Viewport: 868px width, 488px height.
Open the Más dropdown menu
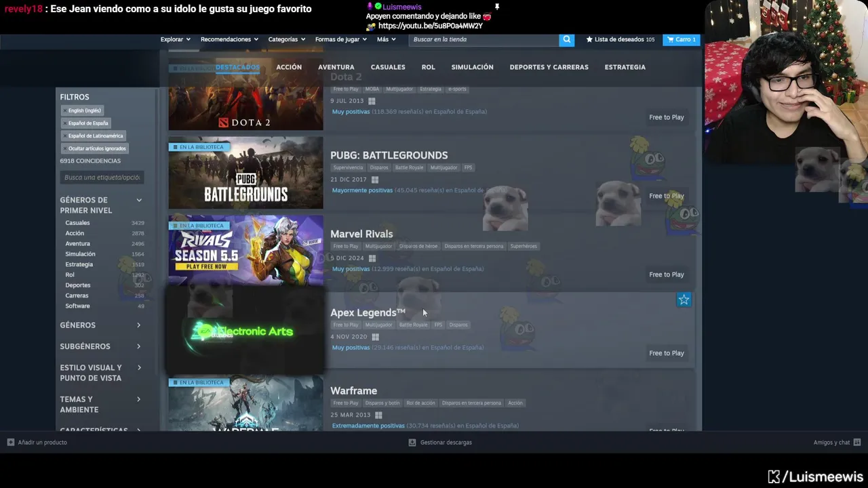pos(386,39)
